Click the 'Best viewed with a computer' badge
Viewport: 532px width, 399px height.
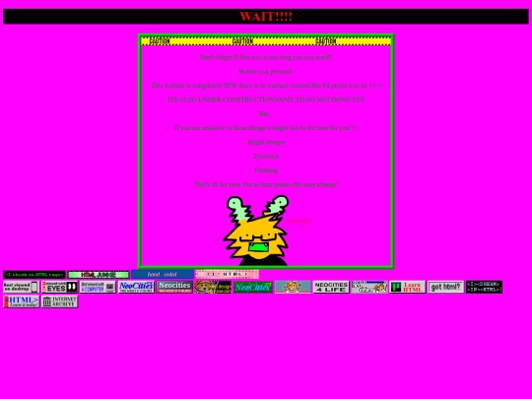click(98, 287)
